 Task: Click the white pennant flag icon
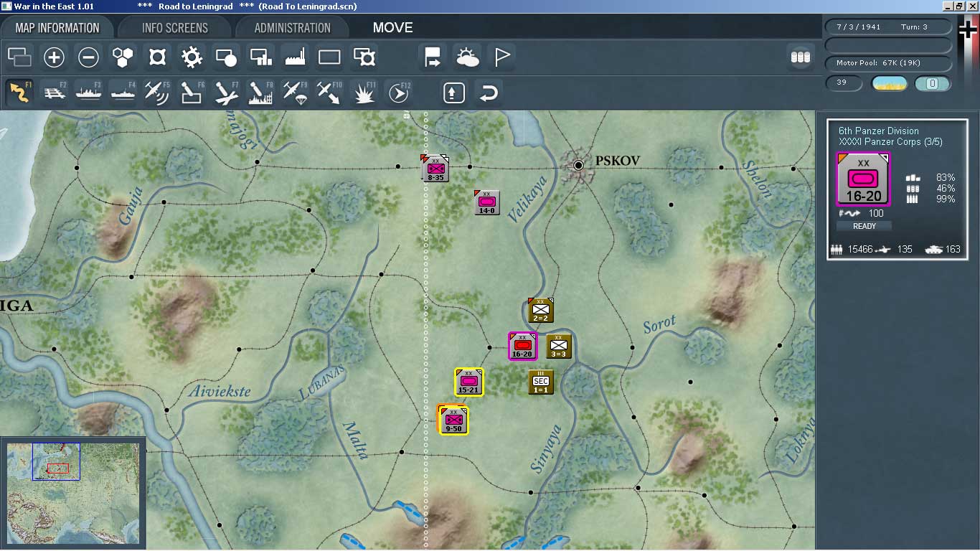tap(501, 57)
